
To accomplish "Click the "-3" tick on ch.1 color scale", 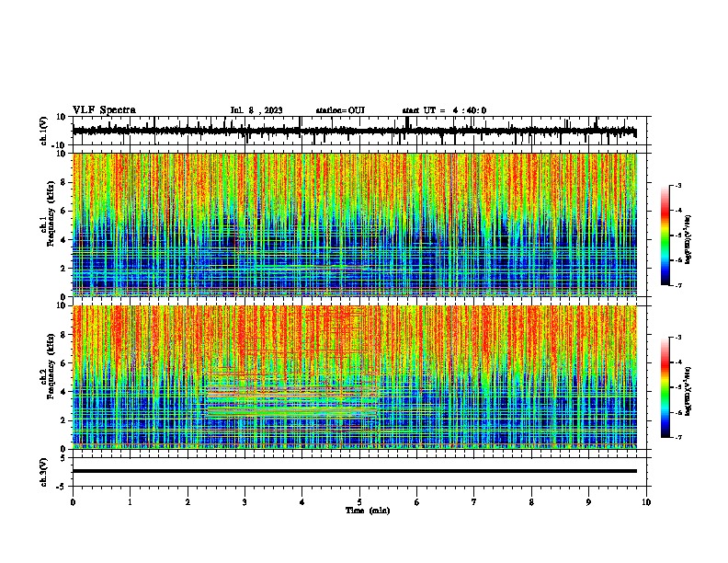I will (677, 185).
